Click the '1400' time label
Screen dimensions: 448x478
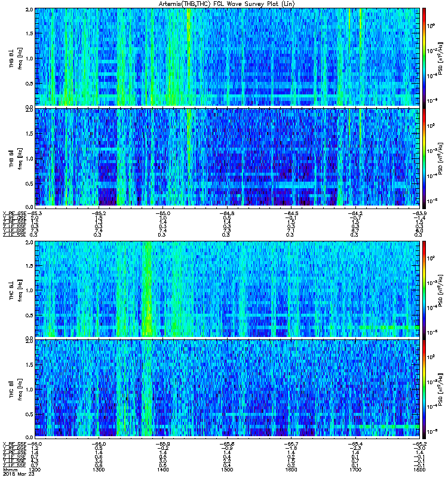pos(162,470)
